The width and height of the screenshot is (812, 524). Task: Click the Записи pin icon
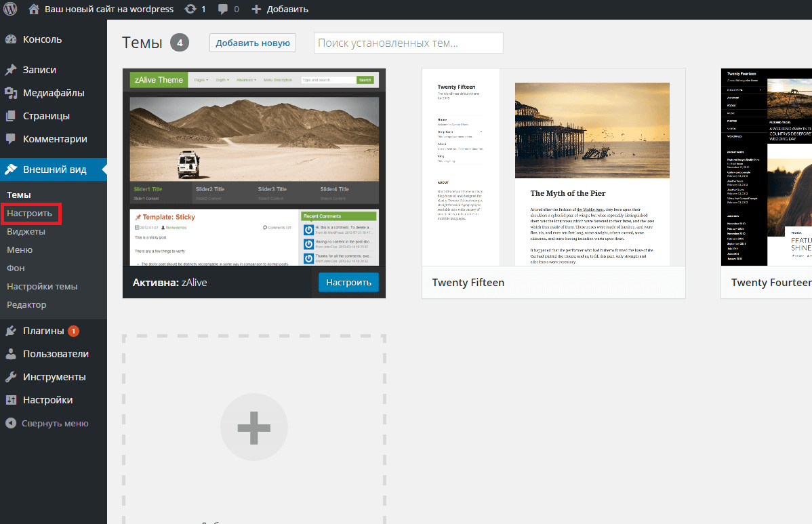pyautogui.click(x=11, y=70)
